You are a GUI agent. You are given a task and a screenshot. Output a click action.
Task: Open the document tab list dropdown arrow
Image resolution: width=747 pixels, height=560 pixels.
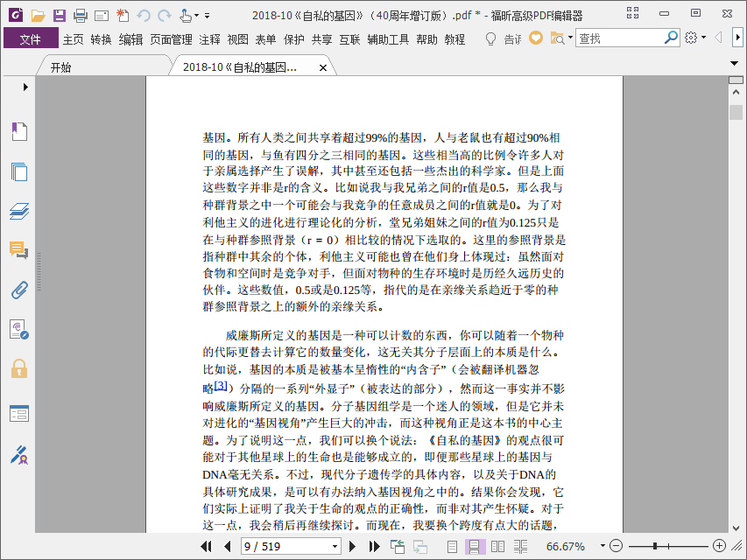click(735, 63)
